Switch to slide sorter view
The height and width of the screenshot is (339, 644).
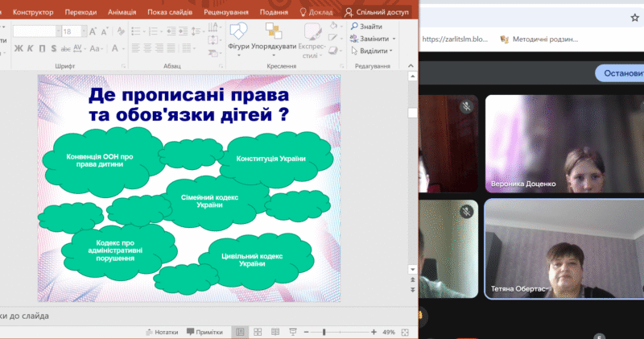[258, 332]
